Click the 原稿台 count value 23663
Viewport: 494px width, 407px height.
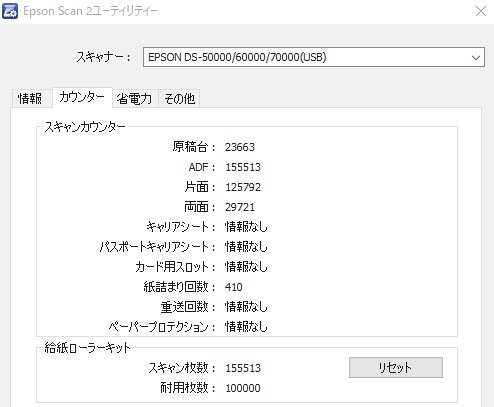click(x=240, y=147)
